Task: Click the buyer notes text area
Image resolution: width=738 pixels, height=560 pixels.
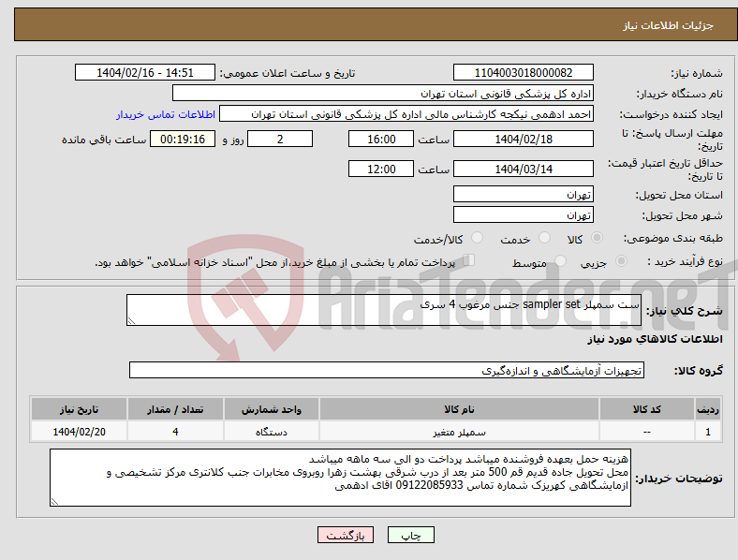Action: (x=340, y=478)
